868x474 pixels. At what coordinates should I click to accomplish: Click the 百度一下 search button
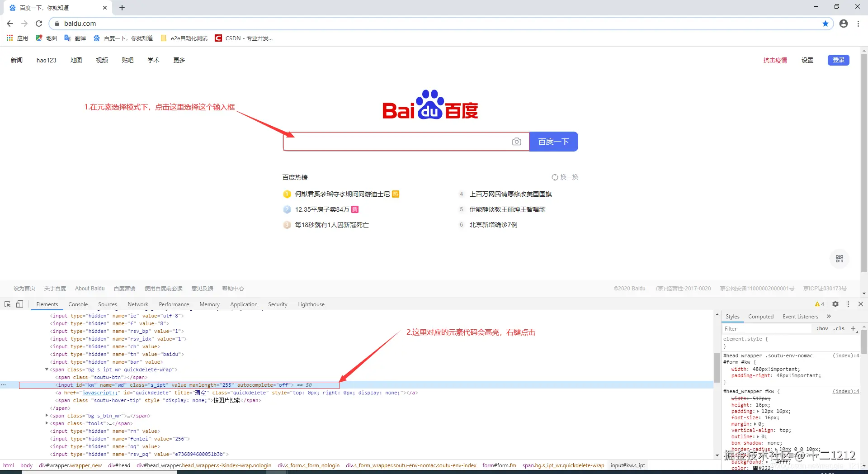553,142
